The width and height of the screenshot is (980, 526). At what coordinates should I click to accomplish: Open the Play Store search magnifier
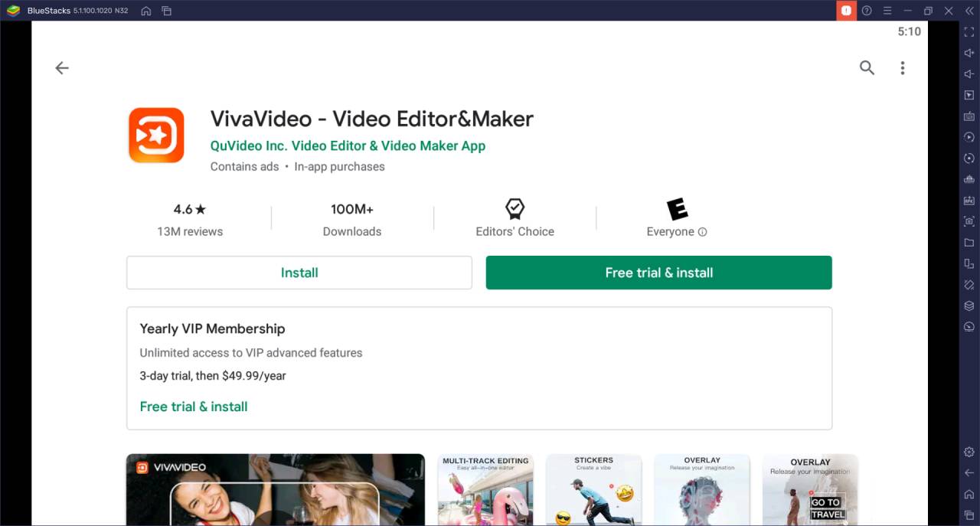point(867,68)
